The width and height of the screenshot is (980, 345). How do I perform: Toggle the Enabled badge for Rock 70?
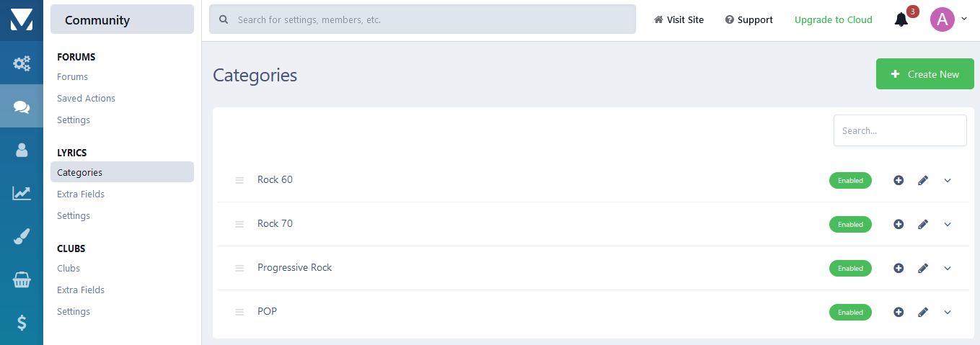click(850, 224)
